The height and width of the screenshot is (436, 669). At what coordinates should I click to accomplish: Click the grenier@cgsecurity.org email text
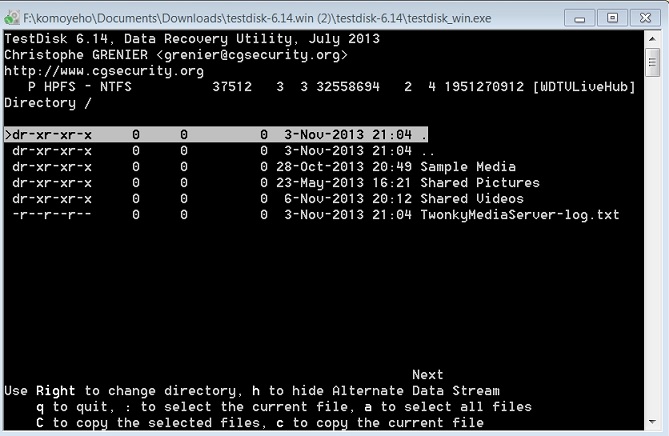(x=252, y=55)
